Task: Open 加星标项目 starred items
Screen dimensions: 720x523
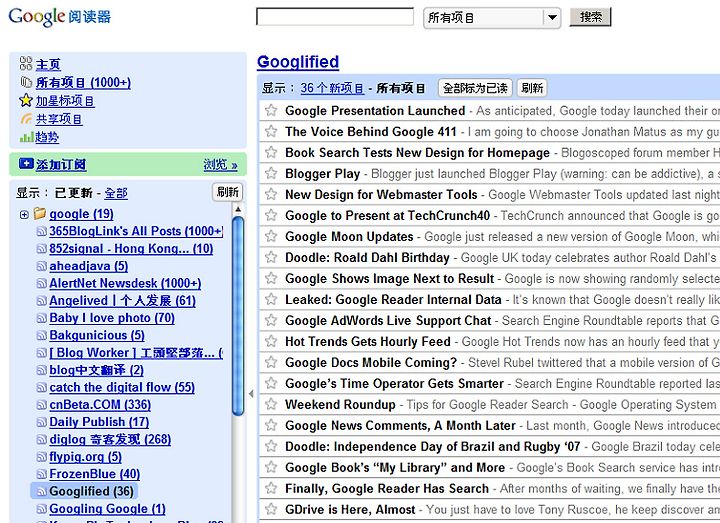Action: pyautogui.click(x=65, y=101)
